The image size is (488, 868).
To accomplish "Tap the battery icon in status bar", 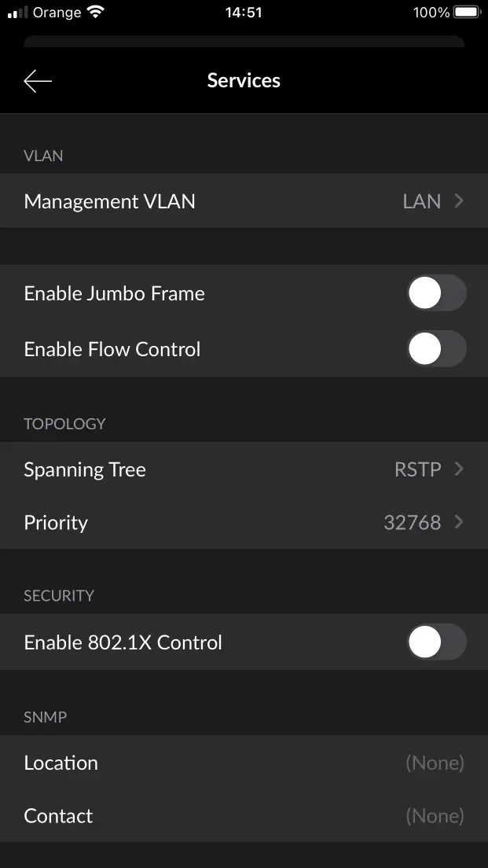I will pos(466,13).
